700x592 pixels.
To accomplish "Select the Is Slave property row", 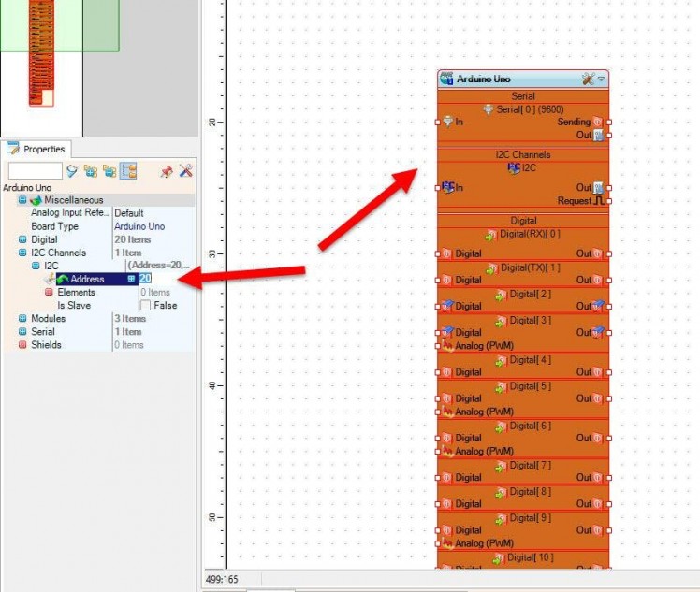I will [99, 306].
